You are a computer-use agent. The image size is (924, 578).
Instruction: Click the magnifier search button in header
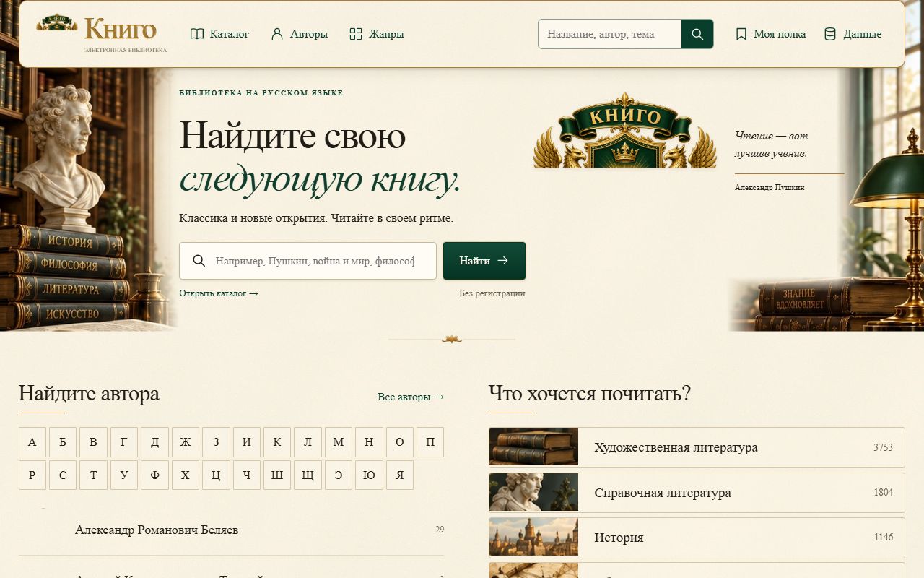[x=697, y=34]
